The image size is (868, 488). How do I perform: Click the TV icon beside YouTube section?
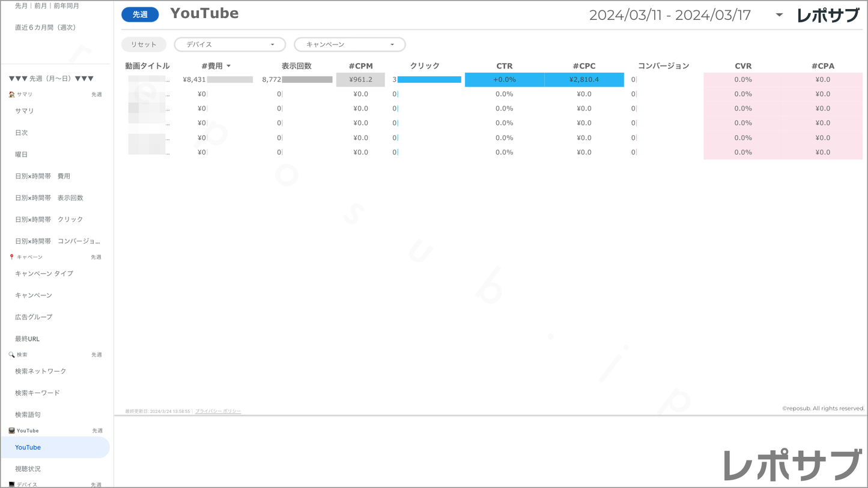click(11, 430)
